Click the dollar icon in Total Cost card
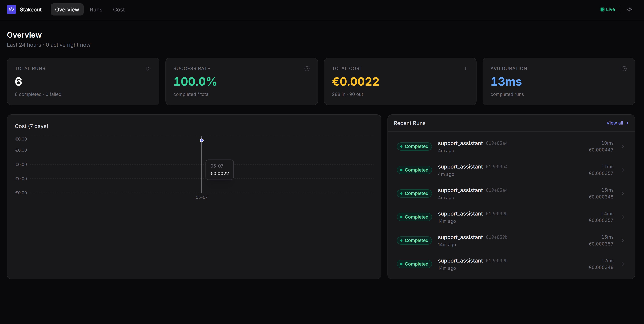644x324 pixels. (x=466, y=69)
